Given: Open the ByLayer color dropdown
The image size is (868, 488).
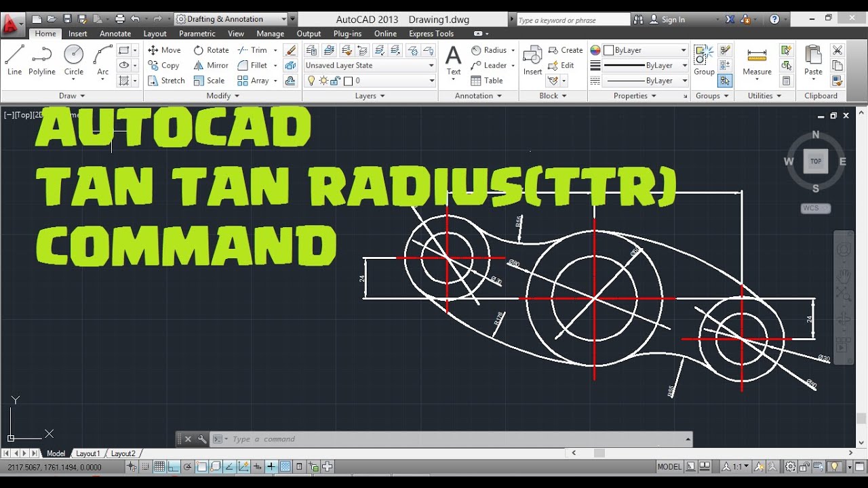Looking at the screenshot, I should coord(646,50).
